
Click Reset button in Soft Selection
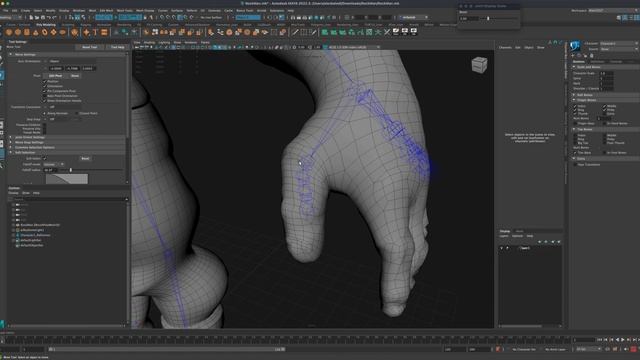pos(85,158)
